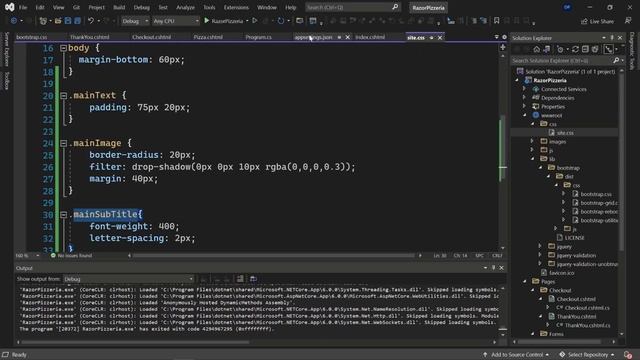
Task: Click Pending Changes Filter clock icon
Action: (x=560, y=49)
